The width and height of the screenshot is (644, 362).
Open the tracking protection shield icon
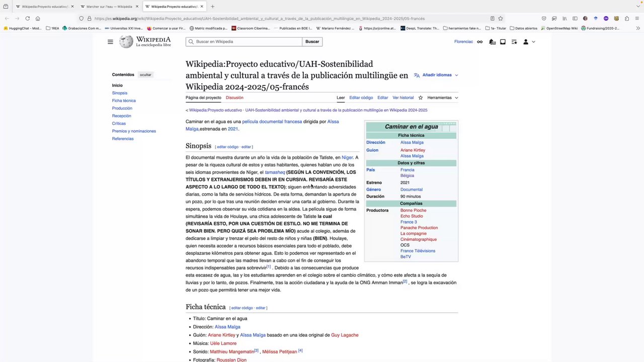tap(82, 19)
